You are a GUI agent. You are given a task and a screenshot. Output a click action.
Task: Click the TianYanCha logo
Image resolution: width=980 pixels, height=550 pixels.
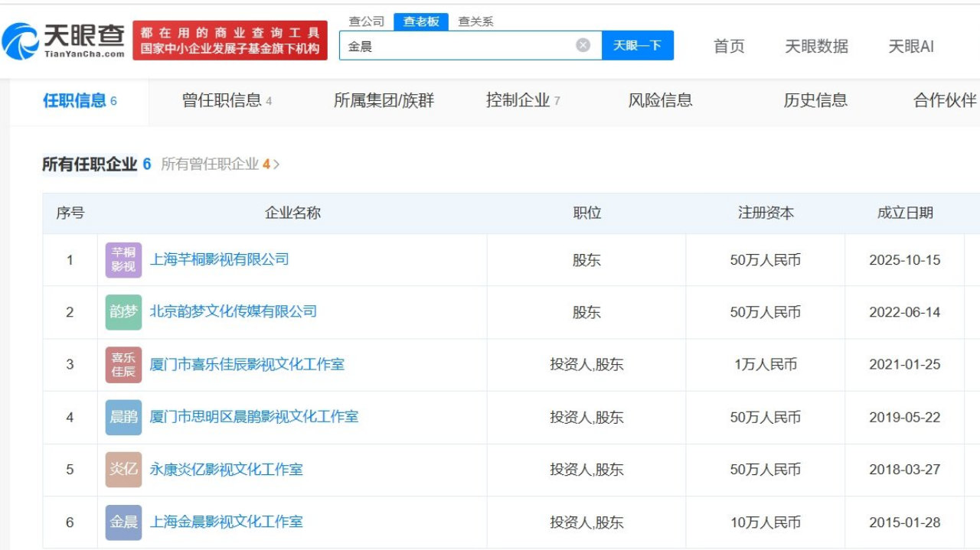click(64, 41)
